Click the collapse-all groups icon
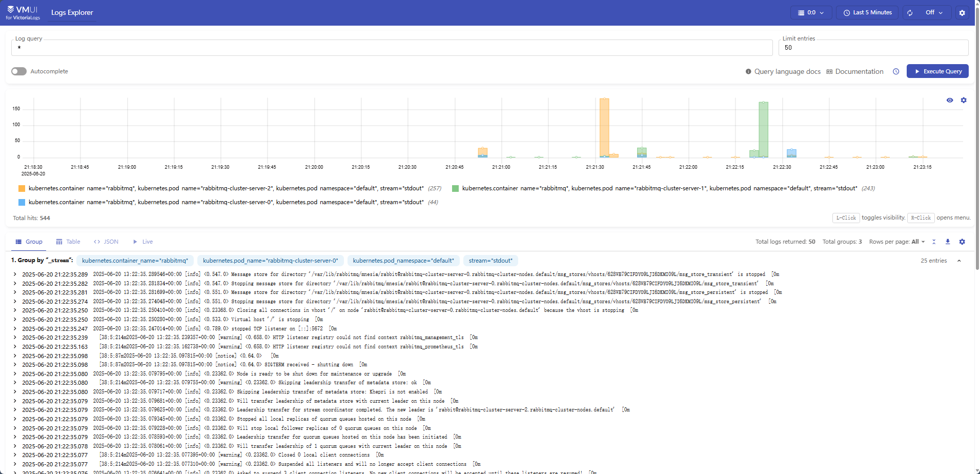The height and width of the screenshot is (474, 980). coord(934,241)
